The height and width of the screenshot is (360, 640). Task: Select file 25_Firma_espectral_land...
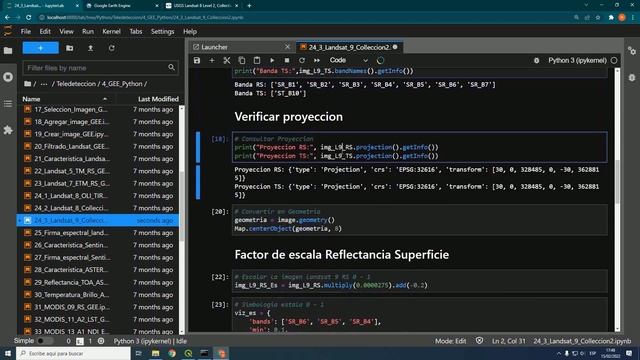click(x=98, y=233)
